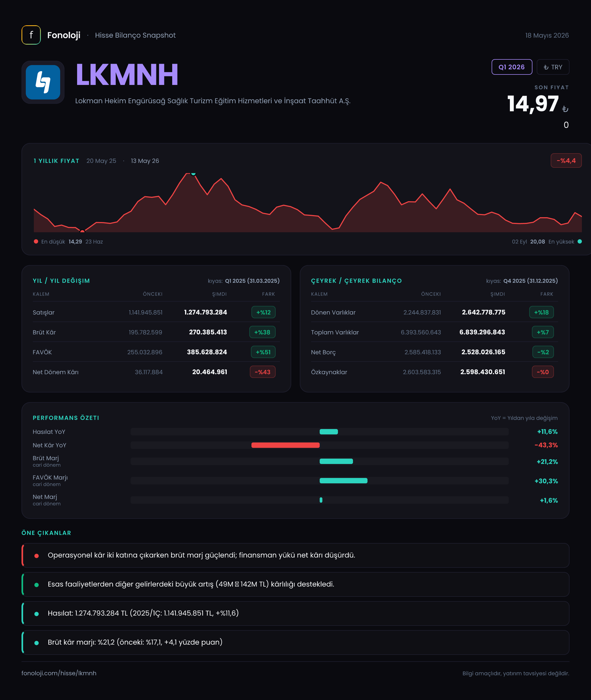This screenshot has width=591, height=700.
Task: Click the Brüt Kâr +%38 change badge
Action: [262, 332]
